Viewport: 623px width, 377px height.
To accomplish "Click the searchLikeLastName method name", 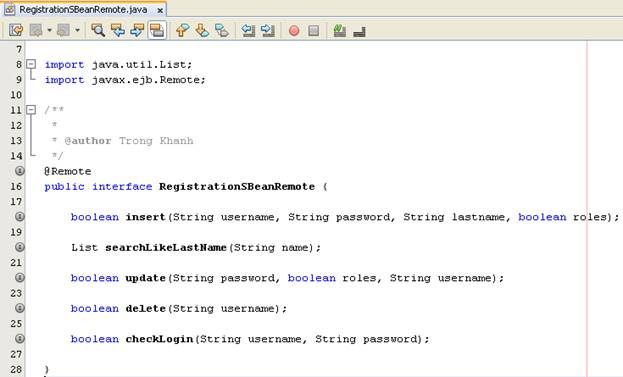I will tap(166, 247).
